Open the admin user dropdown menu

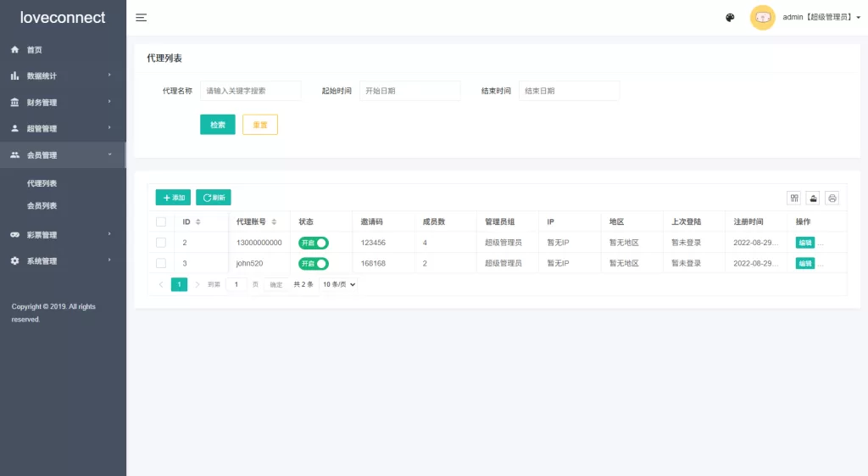click(821, 17)
